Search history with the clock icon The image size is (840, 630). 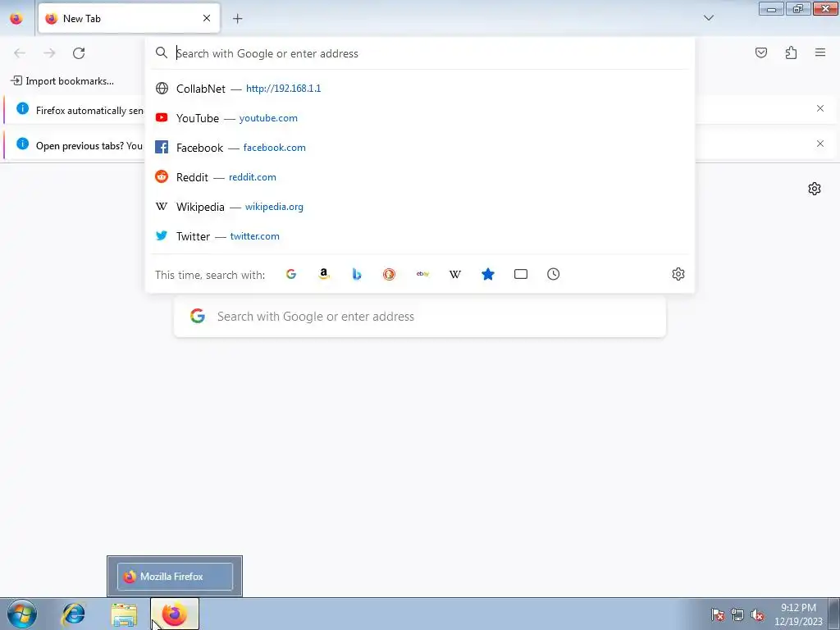(x=554, y=274)
